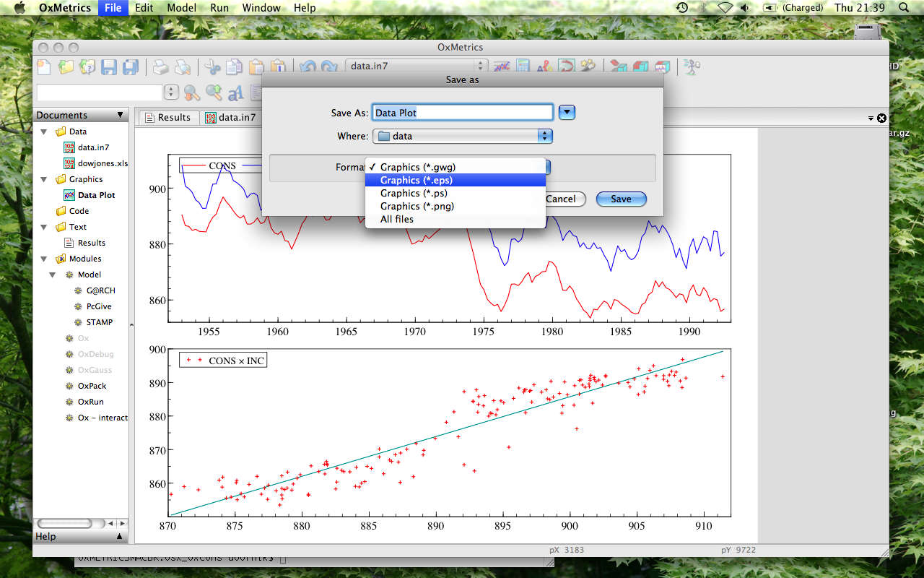The image size is (924, 578).
Task: Click the volume speaker icon in menu bar
Action: coord(744,8)
